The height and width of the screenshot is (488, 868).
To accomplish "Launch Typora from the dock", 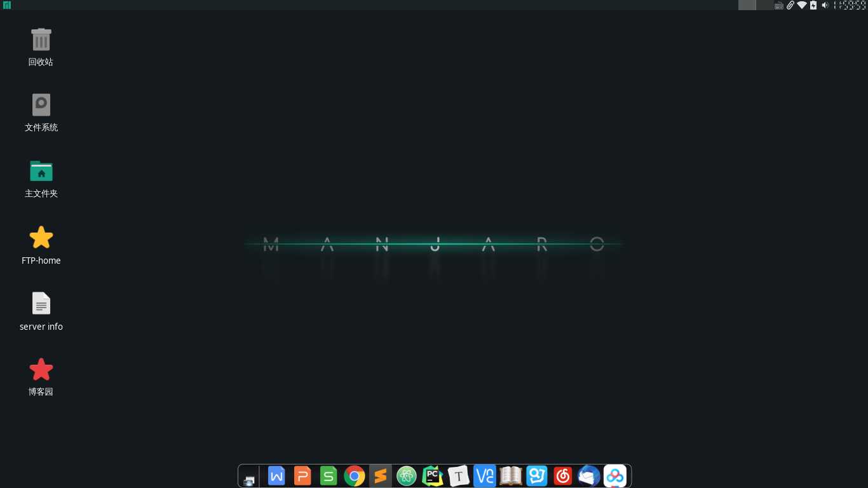I will [x=459, y=476].
